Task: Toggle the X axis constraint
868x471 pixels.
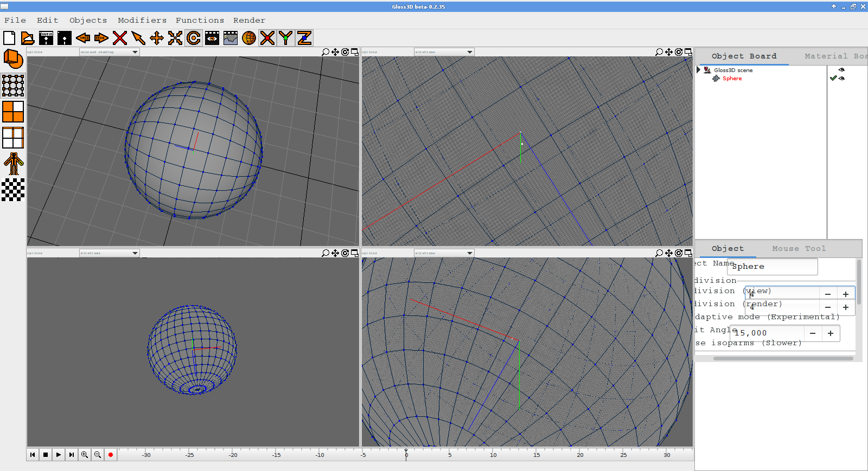Action: (267, 38)
